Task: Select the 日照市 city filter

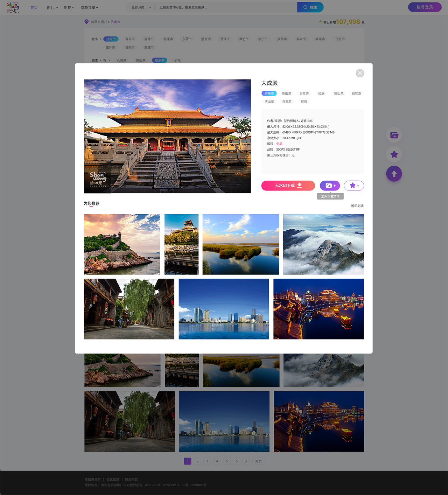Action: click(x=340, y=39)
